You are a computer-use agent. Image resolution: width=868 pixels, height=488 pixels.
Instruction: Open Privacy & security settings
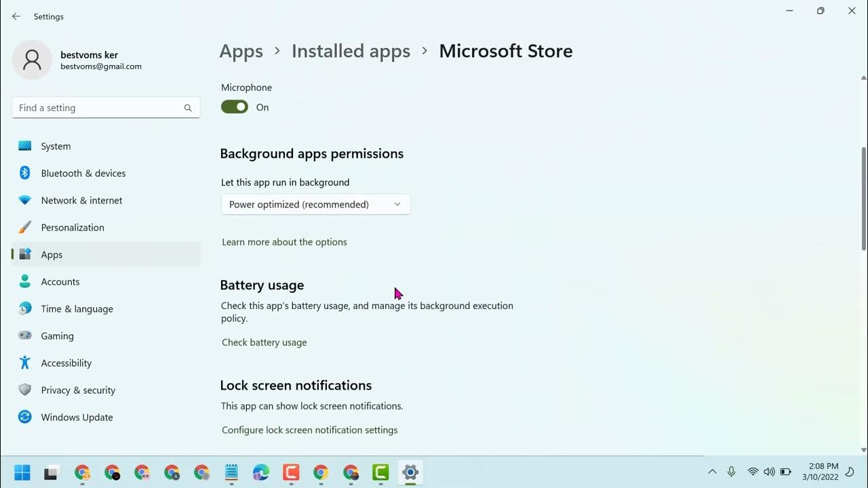click(106, 390)
